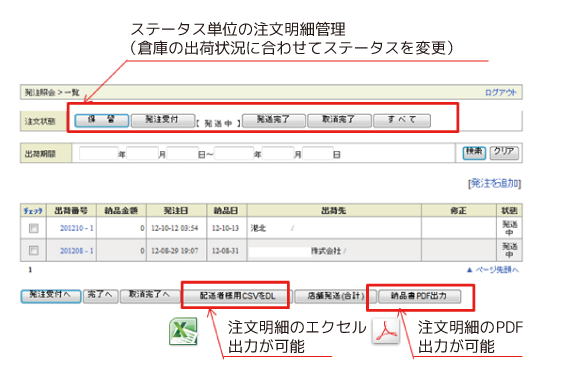This screenshot has height=372, width=578.
Task: Click the 湖北 destination cell
Action: click(334, 228)
